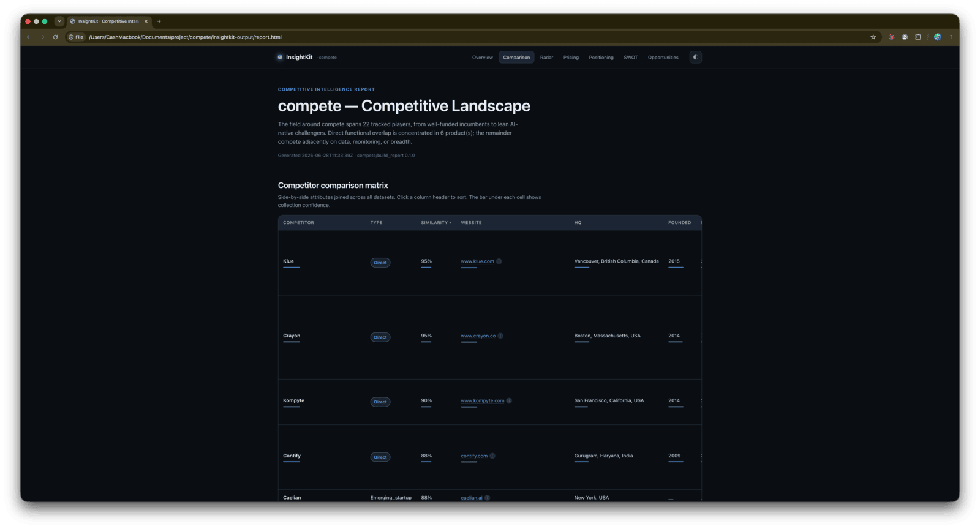The height and width of the screenshot is (529, 980).
Task: Sort by the Founded column header
Action: tap(679, 223)
